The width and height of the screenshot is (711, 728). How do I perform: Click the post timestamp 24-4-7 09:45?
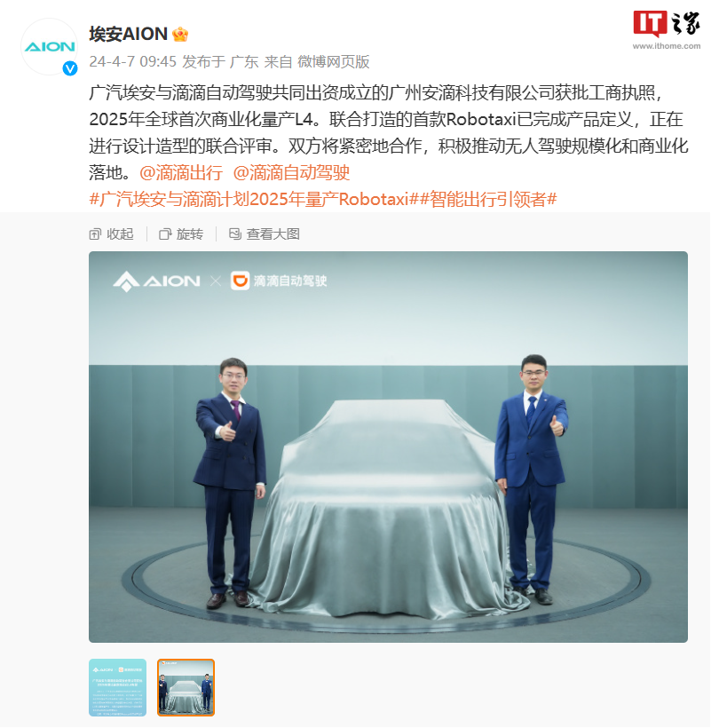coord(133,62)
